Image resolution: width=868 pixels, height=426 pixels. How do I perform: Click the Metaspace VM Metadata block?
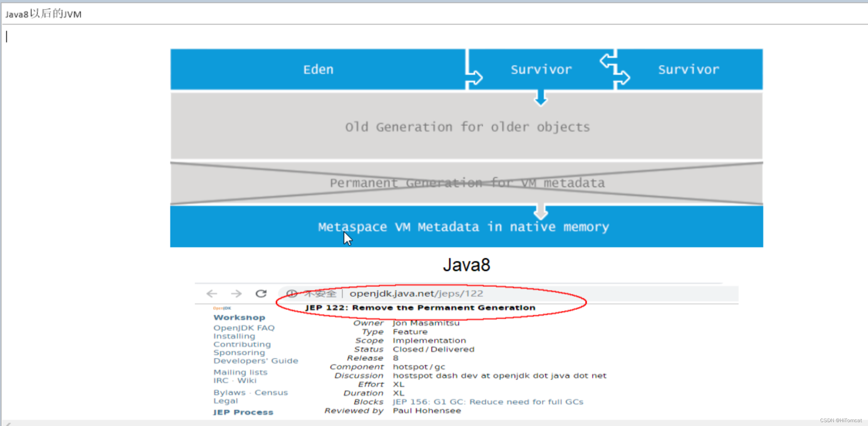463,227
